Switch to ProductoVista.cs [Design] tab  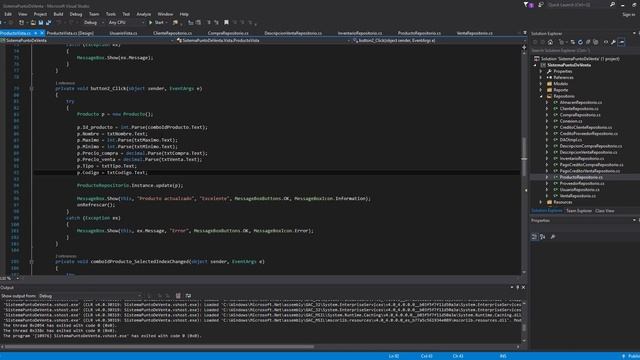coord(70,33)
